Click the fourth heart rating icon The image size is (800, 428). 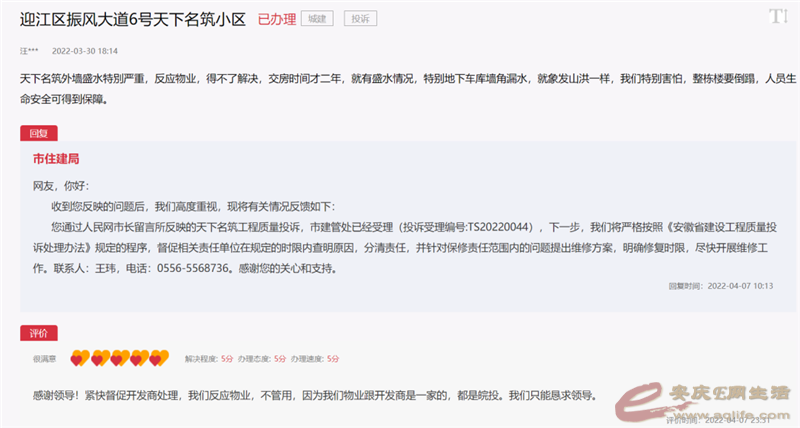pos(139,357)
